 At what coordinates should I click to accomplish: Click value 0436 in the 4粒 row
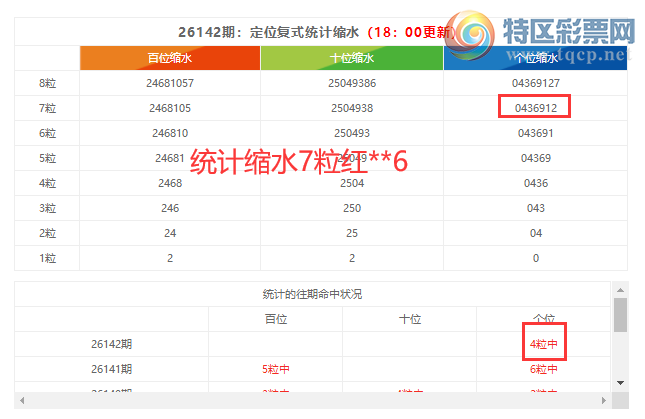[x=536, y=183]
